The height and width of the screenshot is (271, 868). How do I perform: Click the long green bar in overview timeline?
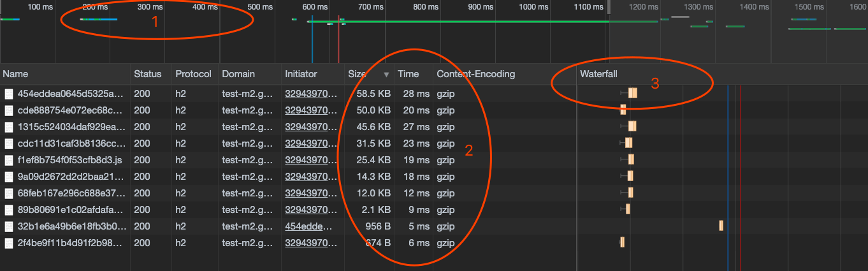(482, 22)
